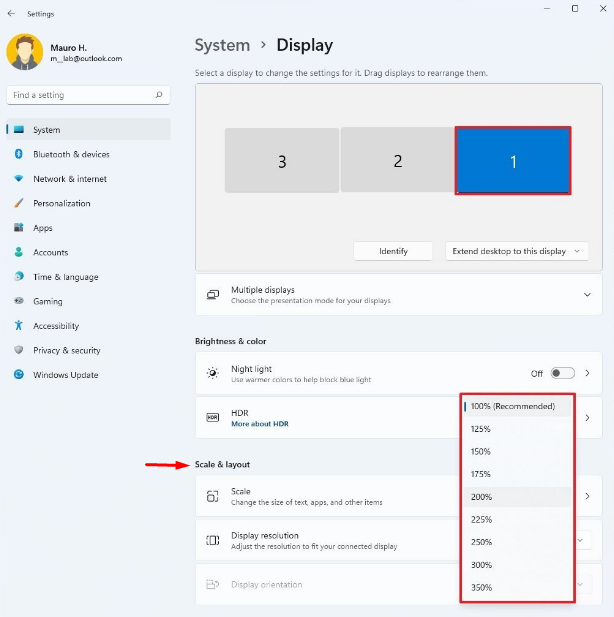
Task: Select 125% scale option
Action: 517,429
